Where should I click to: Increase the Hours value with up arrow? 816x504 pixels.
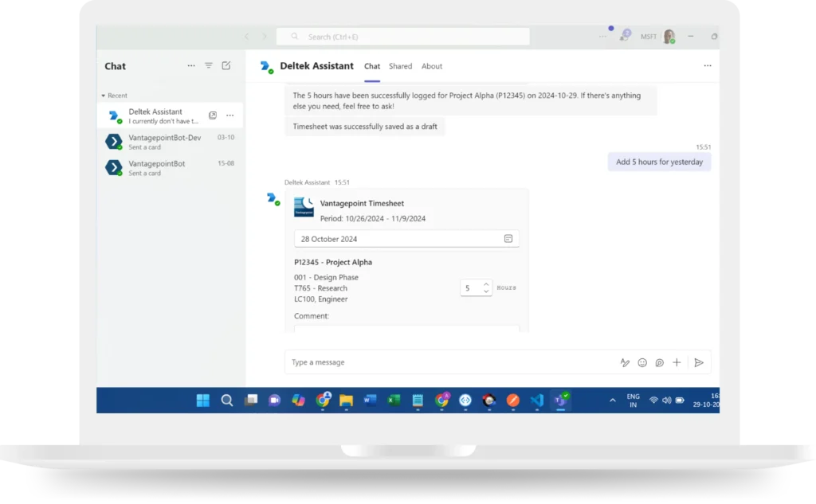click(486, 283)
